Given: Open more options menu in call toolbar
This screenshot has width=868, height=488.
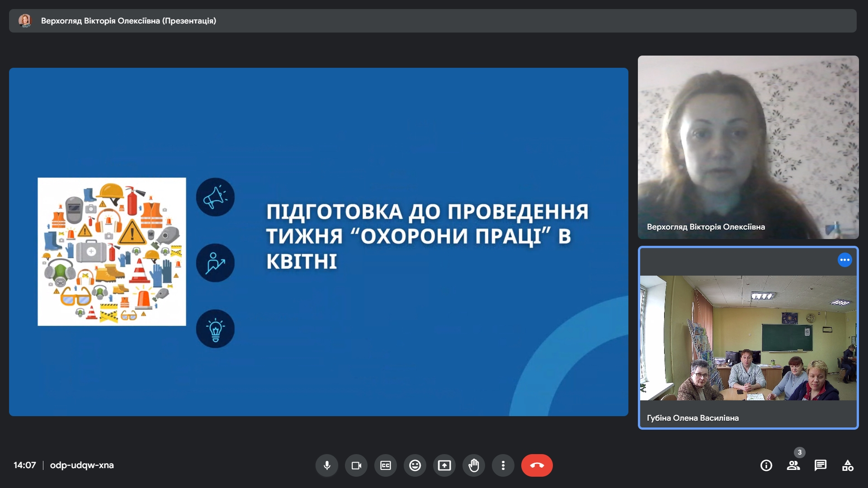Looking at the screenshot, I should click(x=503, y=465).
